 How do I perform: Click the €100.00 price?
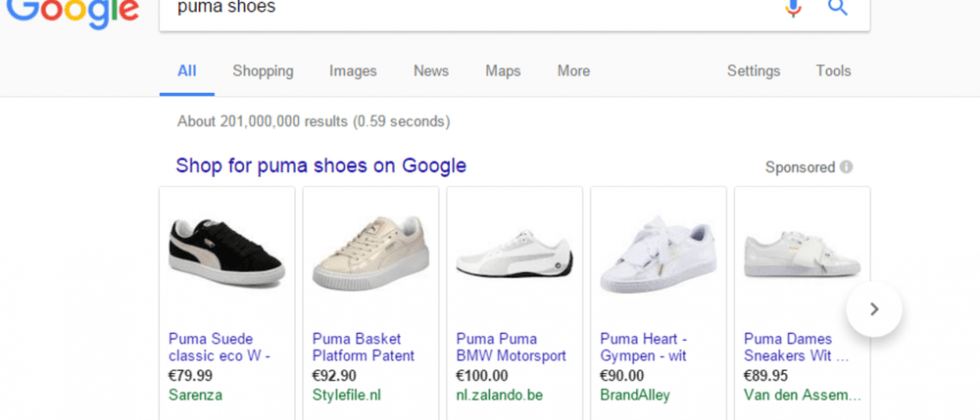coord(482,376)
